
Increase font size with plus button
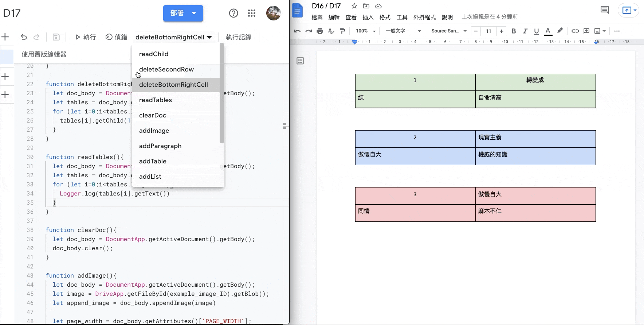[x=502, y=31]
